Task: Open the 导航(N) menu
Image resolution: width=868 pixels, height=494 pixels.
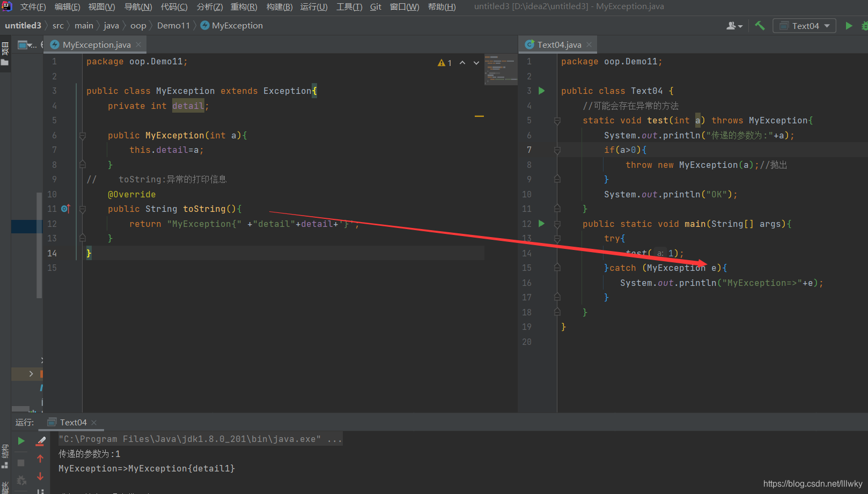Action: (138, 6)
